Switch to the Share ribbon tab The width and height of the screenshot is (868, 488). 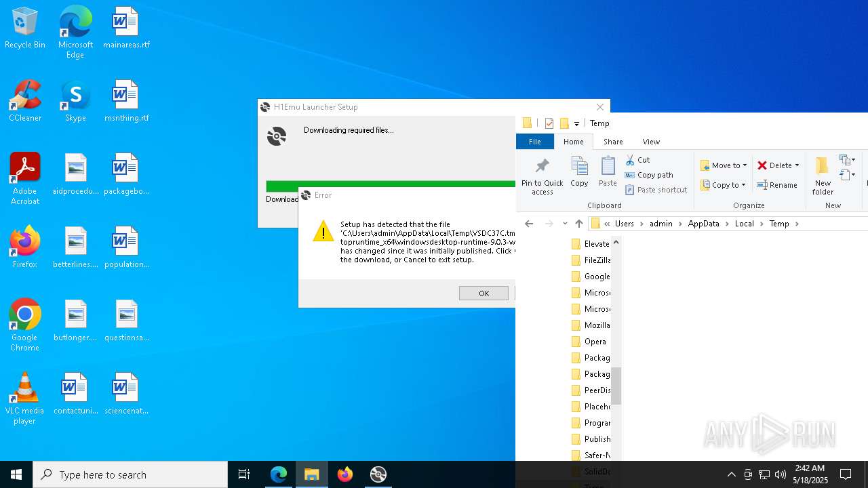point(613,142)
